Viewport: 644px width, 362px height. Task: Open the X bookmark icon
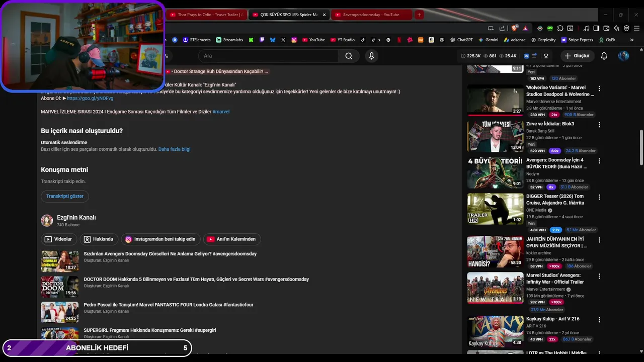click(x=283, y=40)
